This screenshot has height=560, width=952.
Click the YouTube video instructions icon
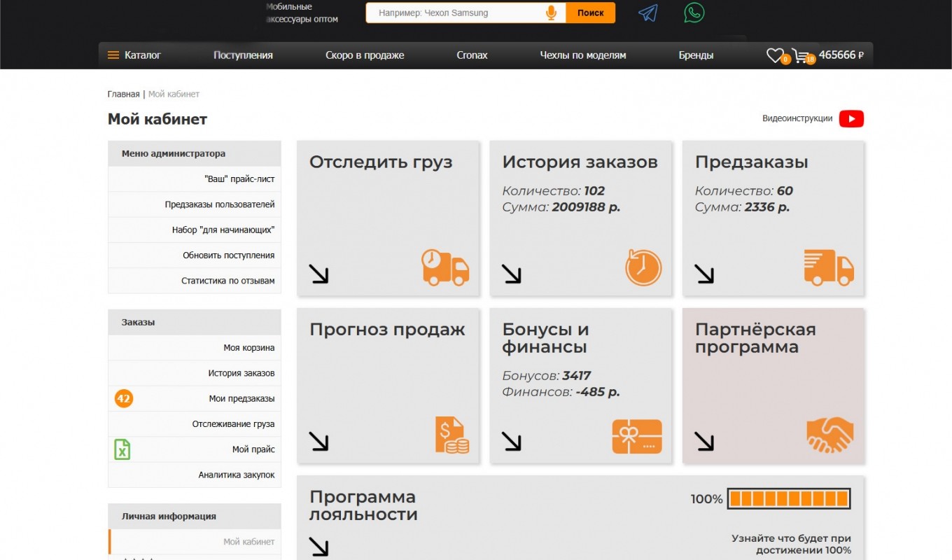(x=851, y=119)
